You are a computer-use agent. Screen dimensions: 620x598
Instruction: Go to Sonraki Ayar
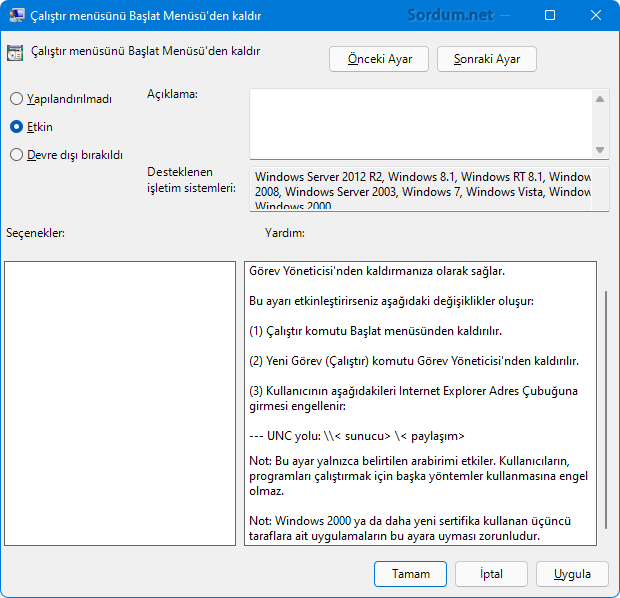pyautogui.click(x=487, y=59)
